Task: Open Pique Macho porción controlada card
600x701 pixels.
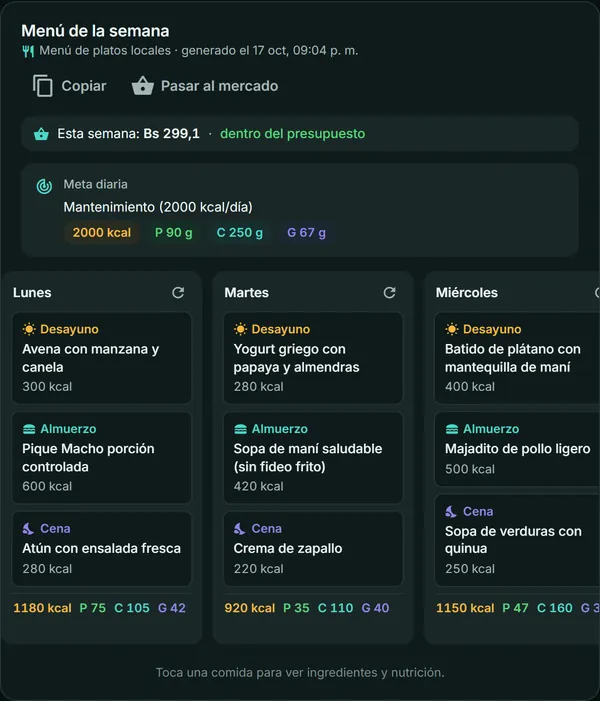Action: point(102,458)
